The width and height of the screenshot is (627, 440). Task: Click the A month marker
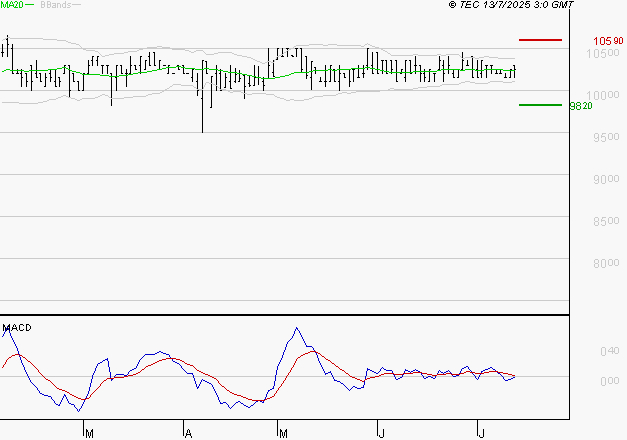coord(188,434)
